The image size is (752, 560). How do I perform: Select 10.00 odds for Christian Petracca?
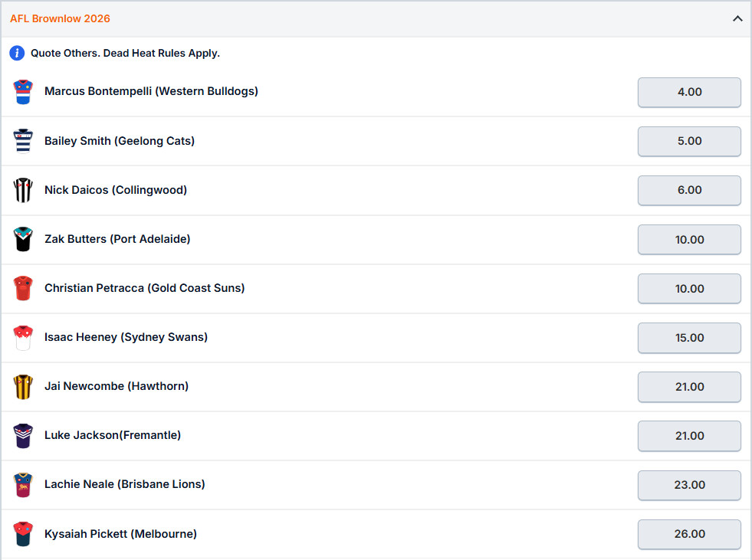[x=689, y=288]
